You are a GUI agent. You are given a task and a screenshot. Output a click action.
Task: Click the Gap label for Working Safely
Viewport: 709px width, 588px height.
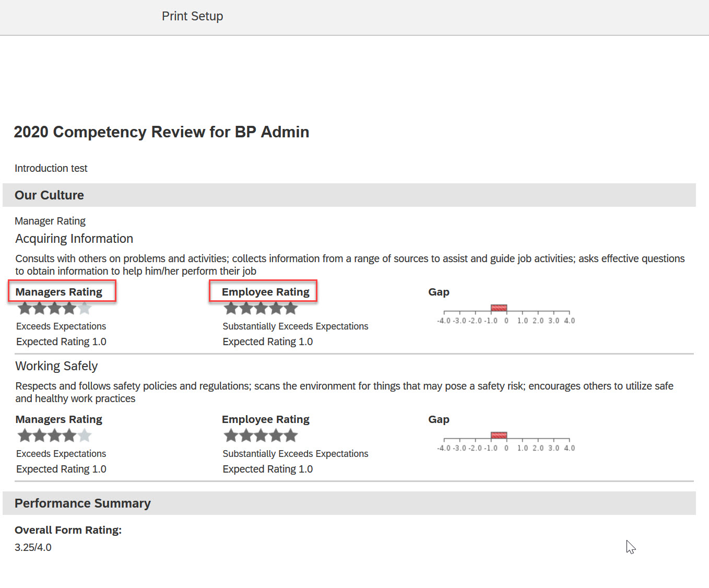[439, 419]
